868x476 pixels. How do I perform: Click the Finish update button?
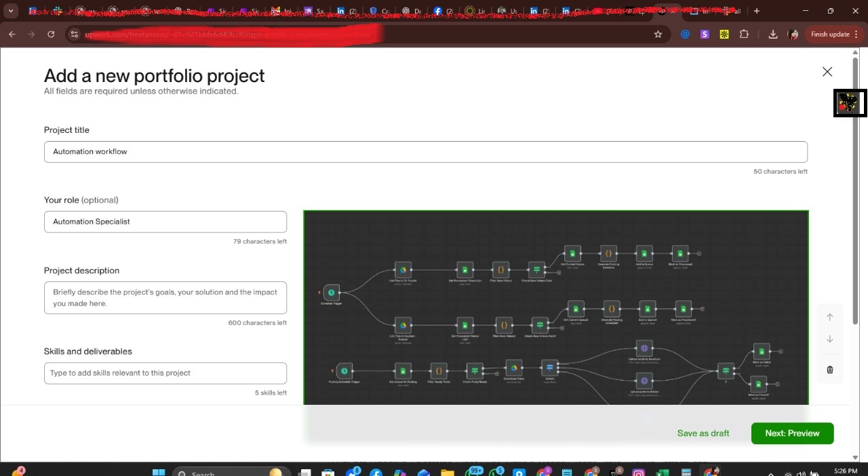point(829,35)
